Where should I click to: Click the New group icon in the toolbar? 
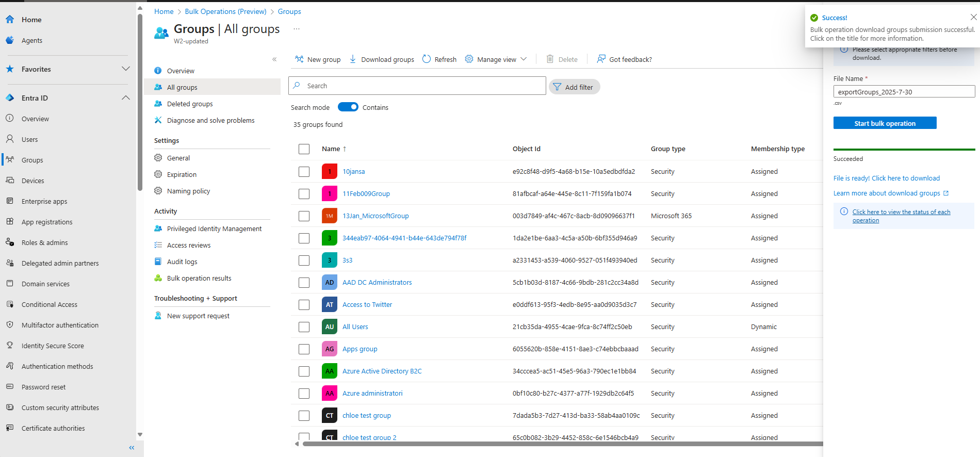point(299,59)
